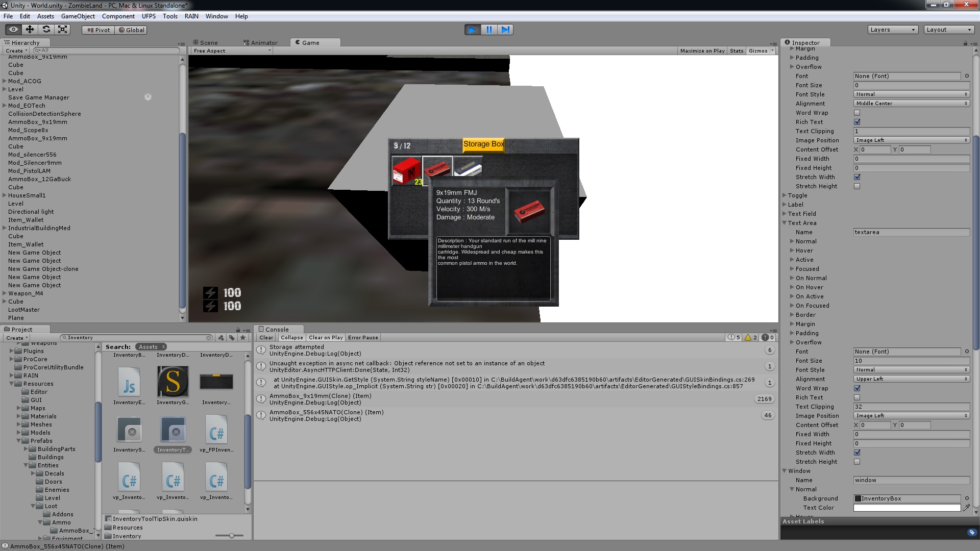The height and width of the screenshot is (551, 980).
Task: Toggle Clear on Play option
Action: coord(326,338)
